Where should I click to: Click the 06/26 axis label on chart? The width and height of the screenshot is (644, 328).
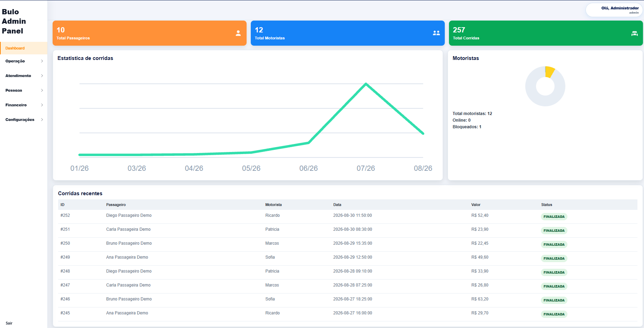pos(309,168)
